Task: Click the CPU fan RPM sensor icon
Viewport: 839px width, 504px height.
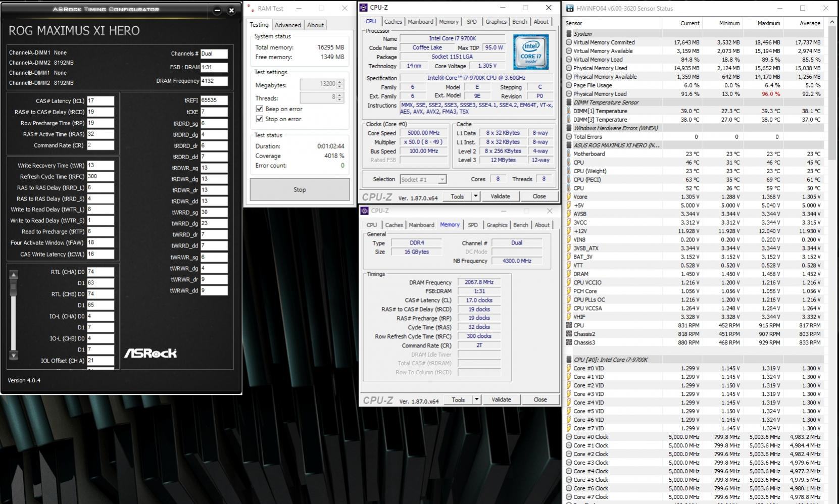Action: coord(569,326)
